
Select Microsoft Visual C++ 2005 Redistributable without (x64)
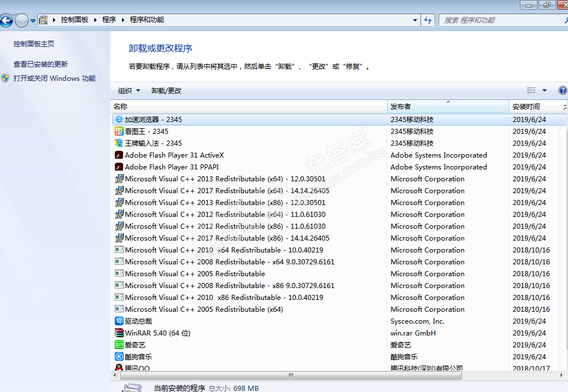tap(195, 273)
